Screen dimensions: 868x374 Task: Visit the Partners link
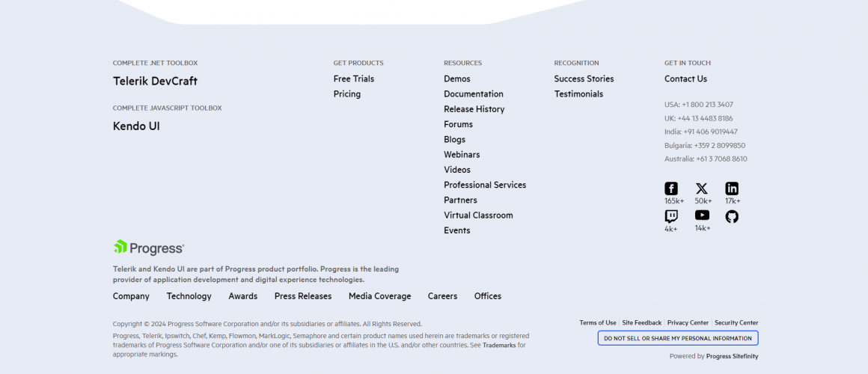[461, 200]
